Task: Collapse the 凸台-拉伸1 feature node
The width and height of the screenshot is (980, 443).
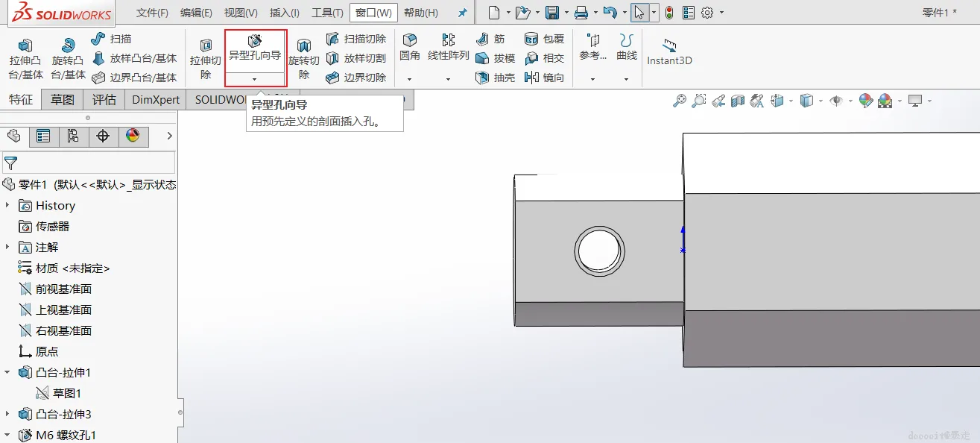Action: (x=7, y=372)
